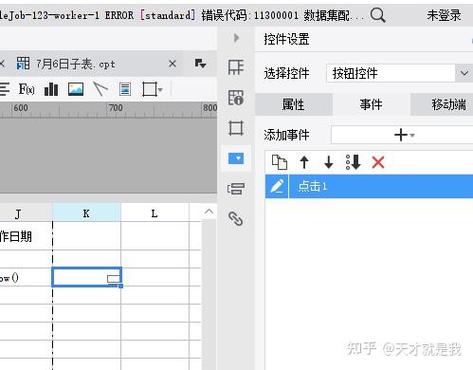Switch to the 属性 tab
The height and width of the screenshot is (370, 473).
[x=293, y=104]
